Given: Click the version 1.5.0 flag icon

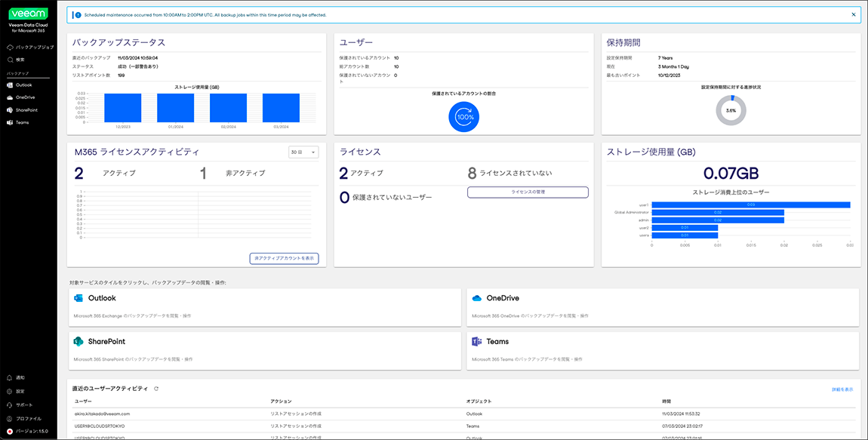Looking at the screenshot, I should click(9, 431).
